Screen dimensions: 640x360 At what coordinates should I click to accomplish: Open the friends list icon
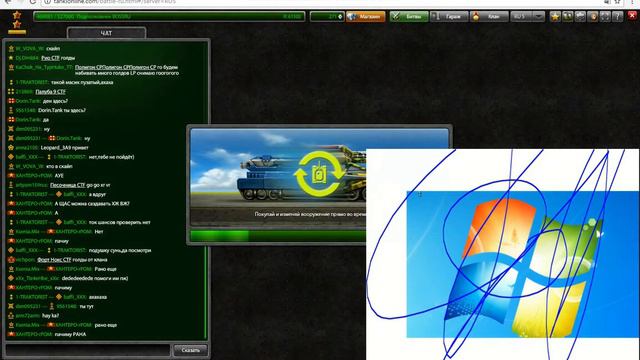[x=567, y=17]
